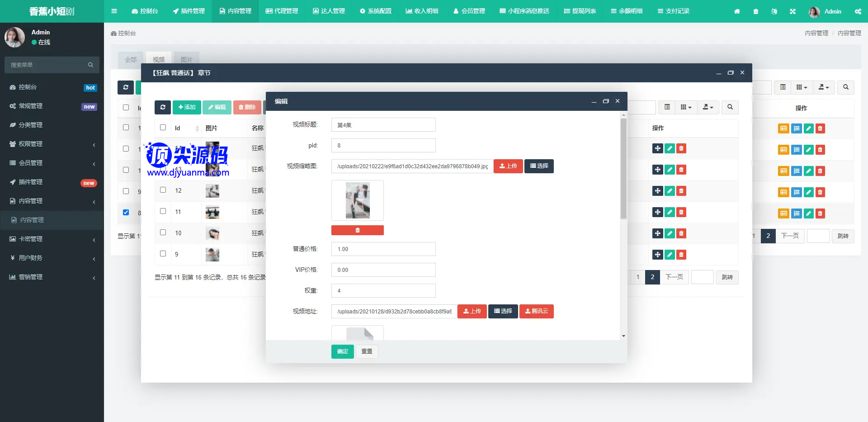Click the search icon in chapter toolbar
Image resolution: width=868 pixels, height=422 pixels.
730,107
